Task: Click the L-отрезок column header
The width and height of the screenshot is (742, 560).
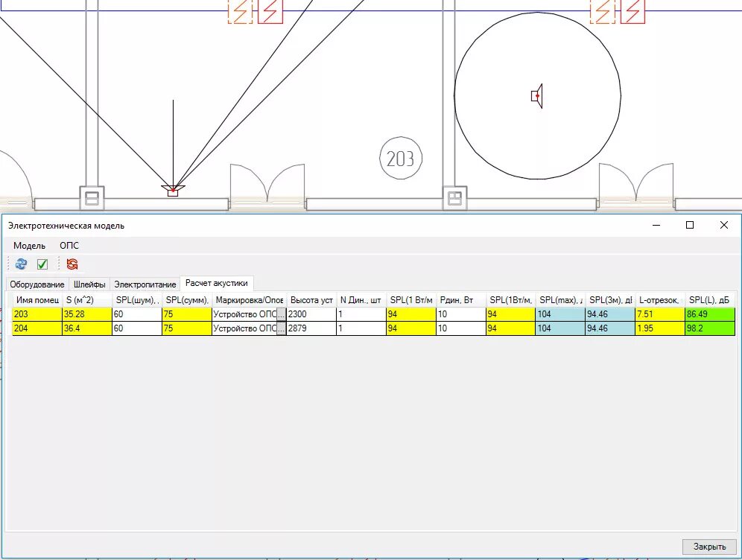Action: [x=660, y=300]
